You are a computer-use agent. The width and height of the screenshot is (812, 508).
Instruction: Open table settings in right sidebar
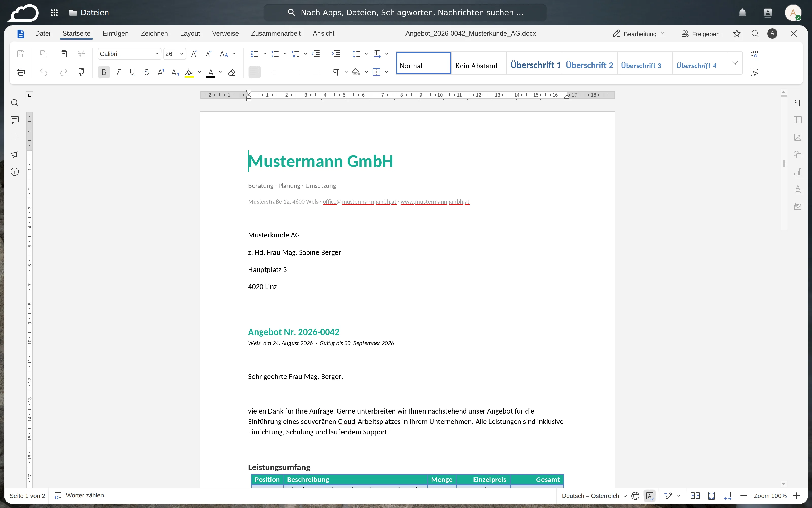point(798,120)
